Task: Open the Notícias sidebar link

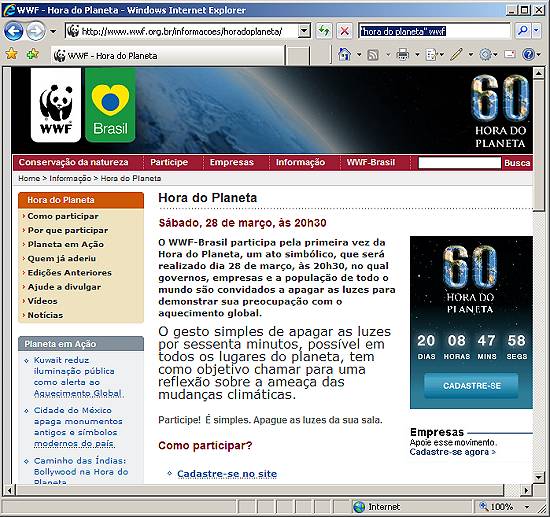Action: coord(45,315)
